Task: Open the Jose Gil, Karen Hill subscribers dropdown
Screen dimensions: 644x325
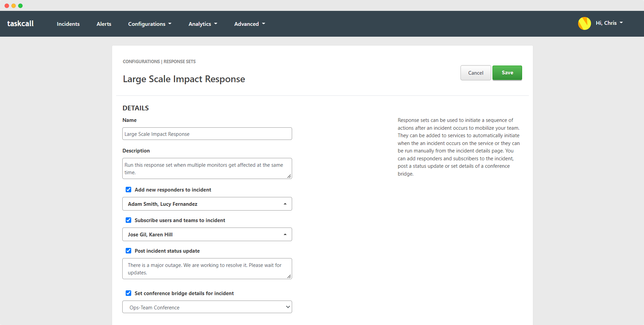Action: [x=207, y=234]
